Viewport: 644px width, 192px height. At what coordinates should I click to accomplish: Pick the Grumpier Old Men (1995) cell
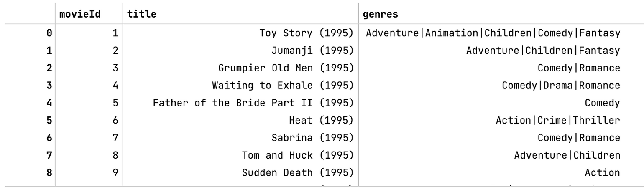point(286,68)
